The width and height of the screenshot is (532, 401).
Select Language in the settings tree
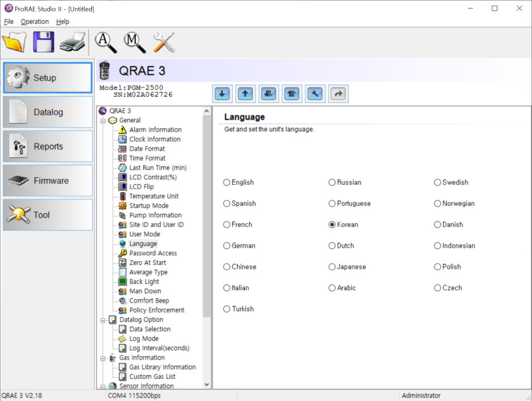pos(143,244)
